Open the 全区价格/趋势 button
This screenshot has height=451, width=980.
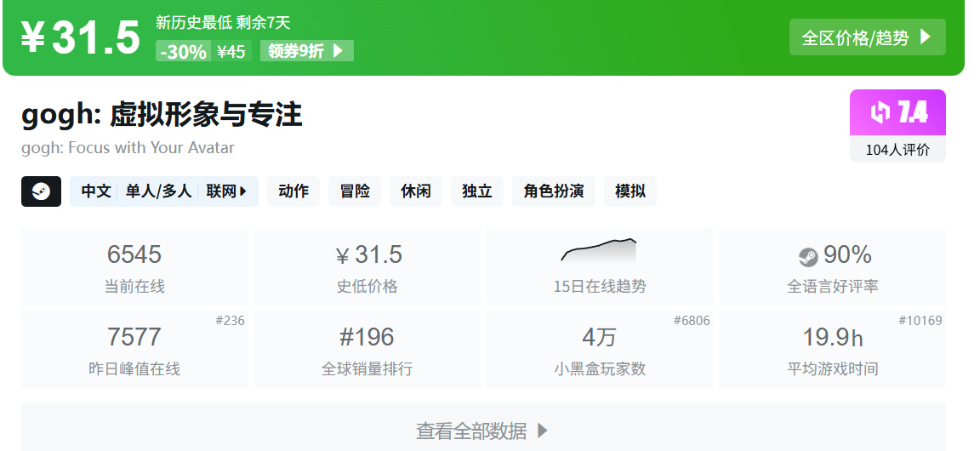point(867,37)
